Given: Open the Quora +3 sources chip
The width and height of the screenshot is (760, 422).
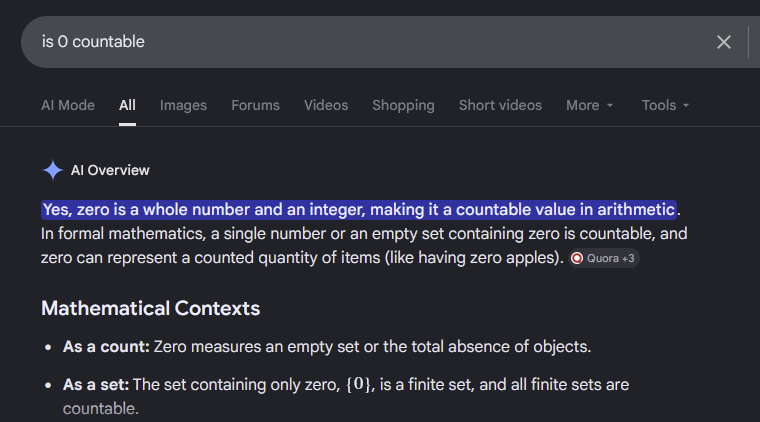Looking at the screenshot, I should tap(604, 258).
